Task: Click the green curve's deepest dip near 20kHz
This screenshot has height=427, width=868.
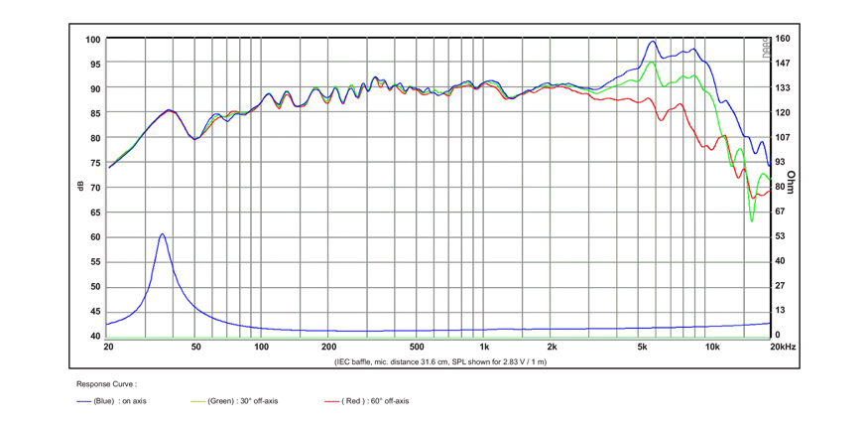Action: pyautogui.click(x=751, y=221)
